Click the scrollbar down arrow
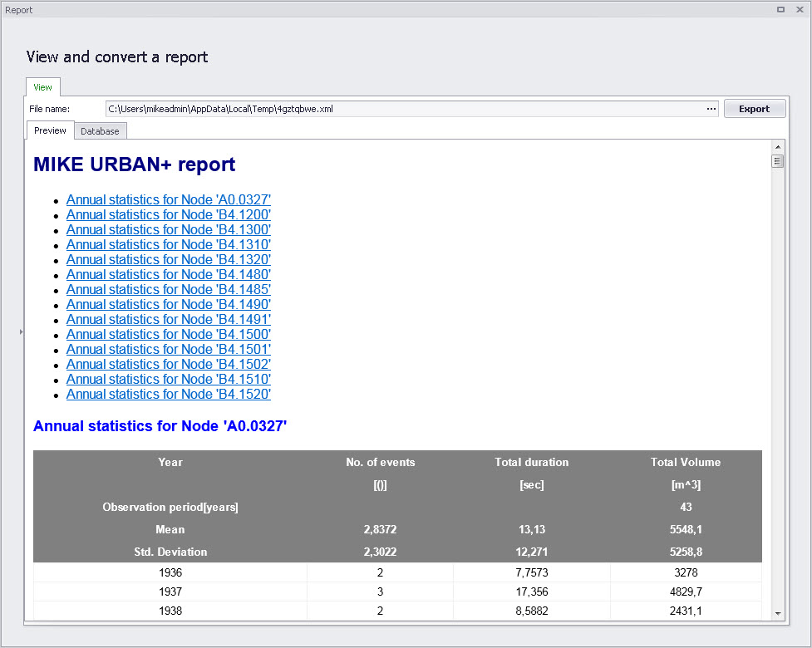 click(777, 613)
